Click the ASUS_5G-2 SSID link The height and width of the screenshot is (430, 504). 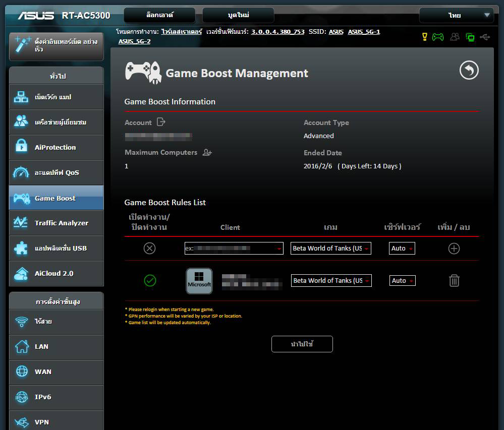134,41
